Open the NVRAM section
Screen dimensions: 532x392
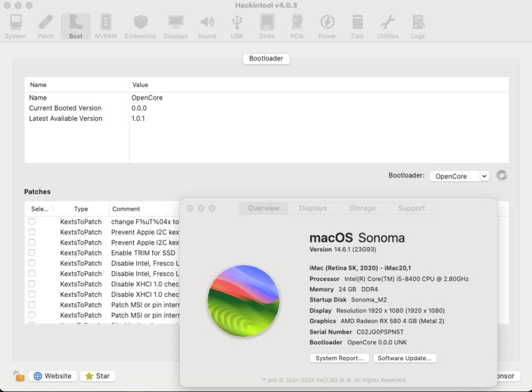coord(105,27)
